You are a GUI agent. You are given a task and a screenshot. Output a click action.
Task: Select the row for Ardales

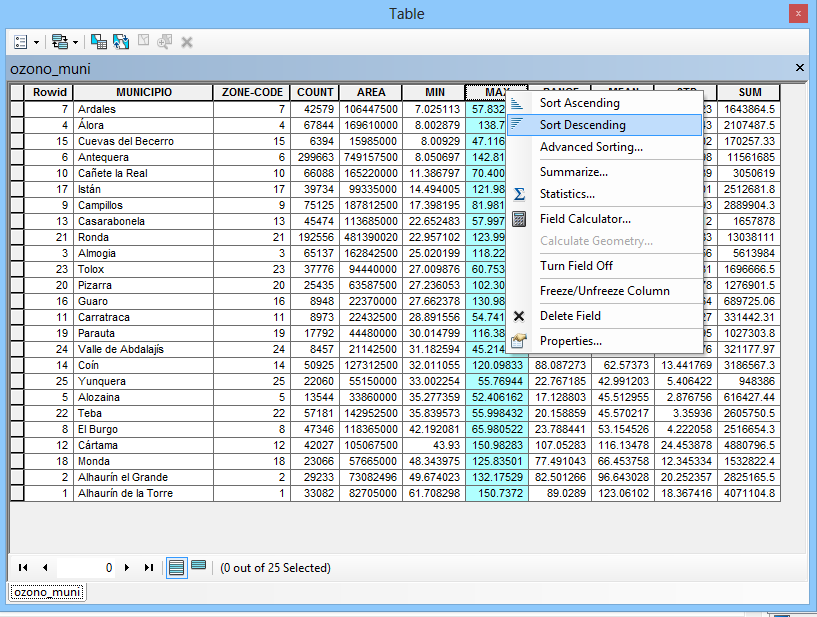tap(17, 109)
